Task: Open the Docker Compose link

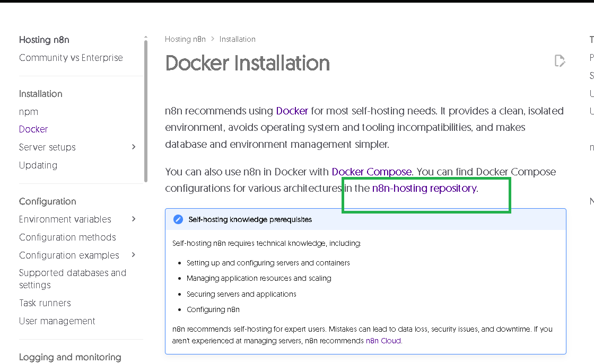Action: (x=371, y=172)
